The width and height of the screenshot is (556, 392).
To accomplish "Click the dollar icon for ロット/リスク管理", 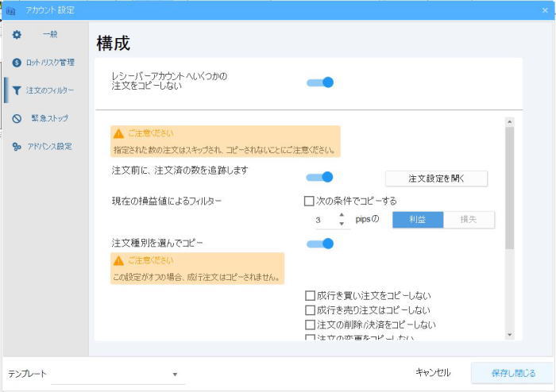I will click(17, 63).
